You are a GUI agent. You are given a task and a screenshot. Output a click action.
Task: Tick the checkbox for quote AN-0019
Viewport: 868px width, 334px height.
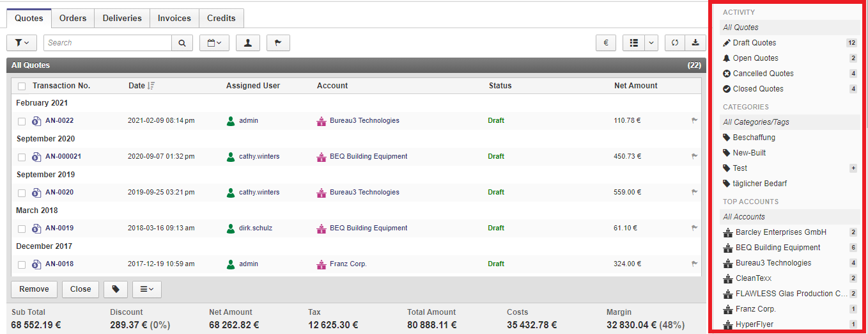[22, 228]
